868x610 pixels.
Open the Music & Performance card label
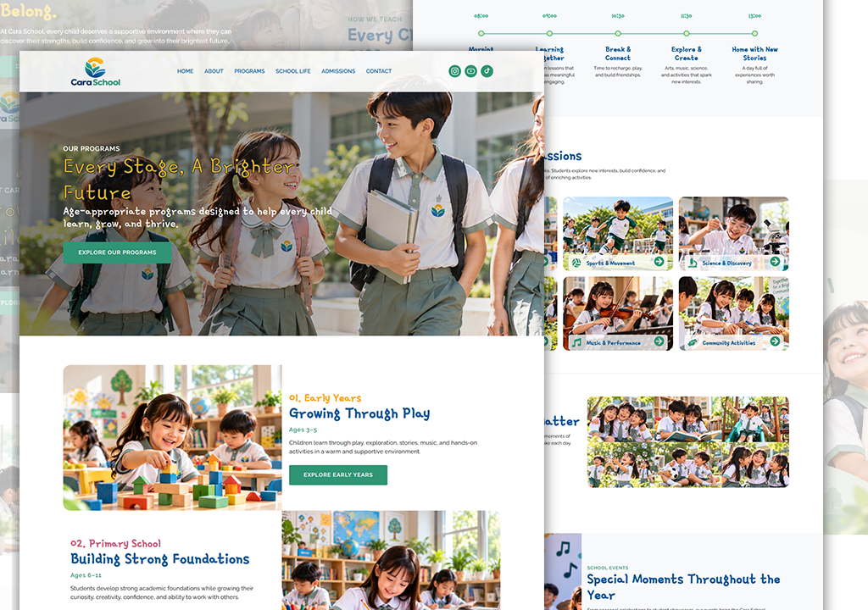[614, 343]
